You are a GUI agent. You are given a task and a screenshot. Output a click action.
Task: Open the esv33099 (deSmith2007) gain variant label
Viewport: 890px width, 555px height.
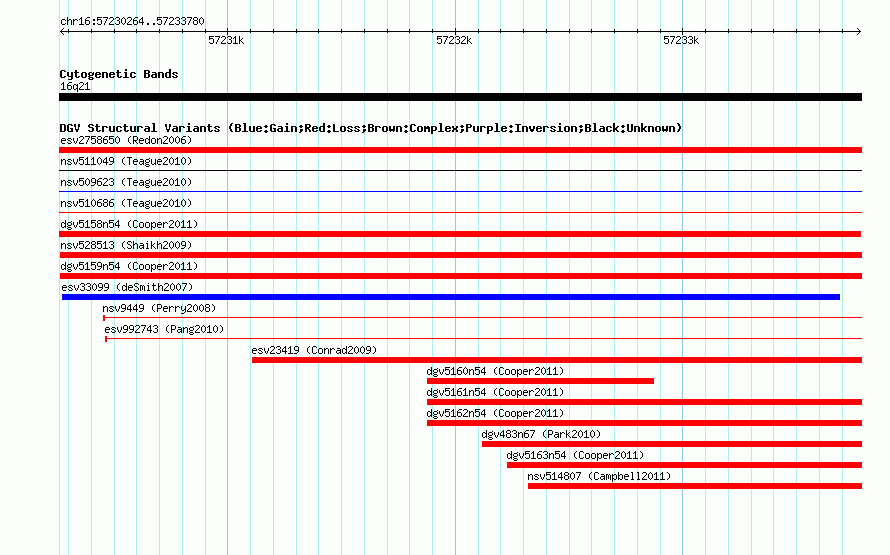point(127,287)
